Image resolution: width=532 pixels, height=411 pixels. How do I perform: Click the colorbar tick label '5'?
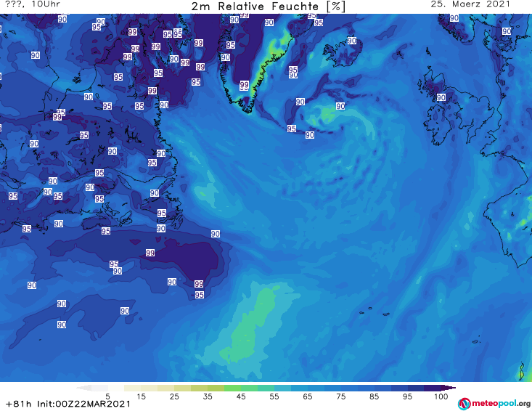(108, 396)
